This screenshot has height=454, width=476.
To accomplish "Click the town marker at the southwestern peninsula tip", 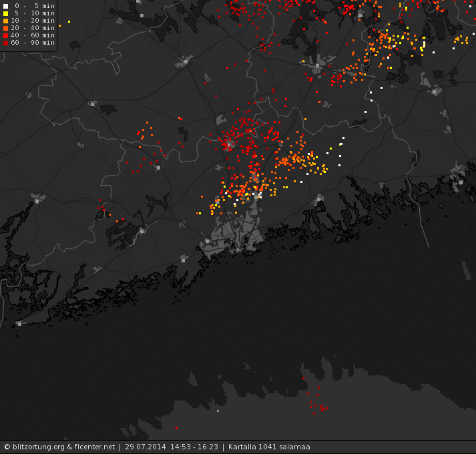I will 20,324.
